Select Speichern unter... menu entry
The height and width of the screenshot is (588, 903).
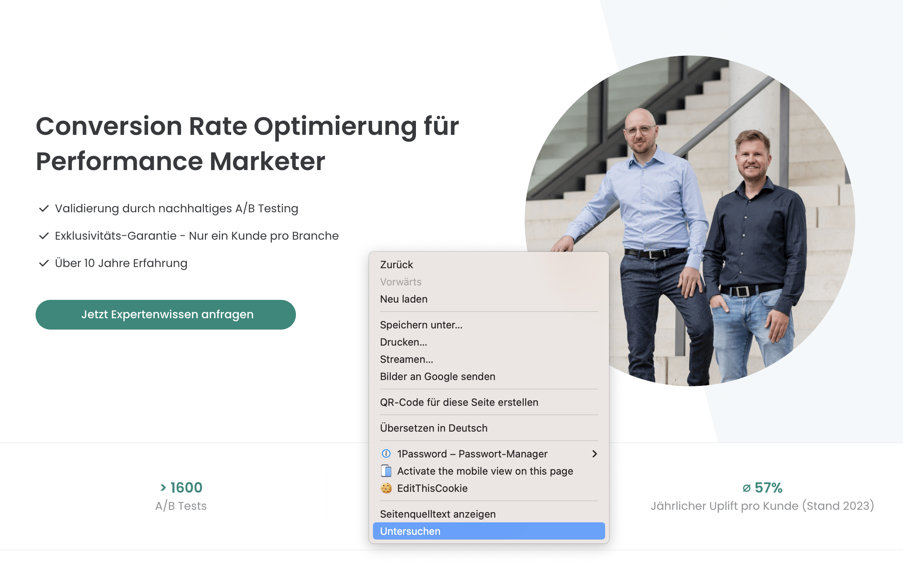click(489, 325)
